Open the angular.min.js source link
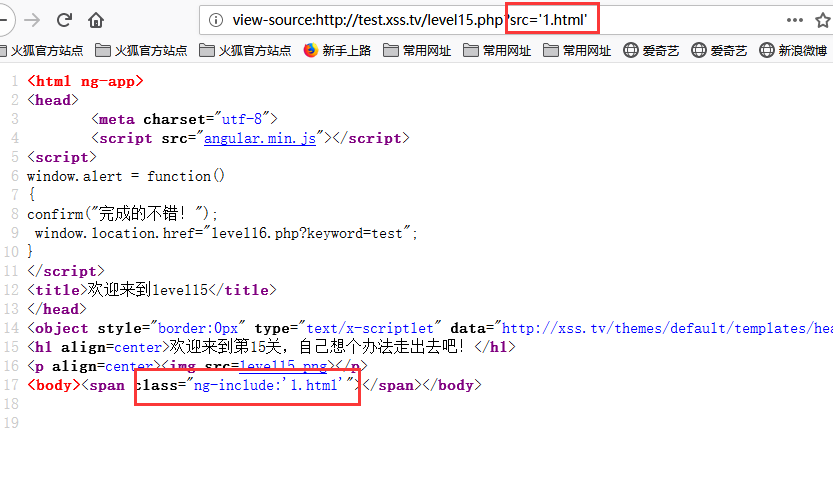 [260, 138]
